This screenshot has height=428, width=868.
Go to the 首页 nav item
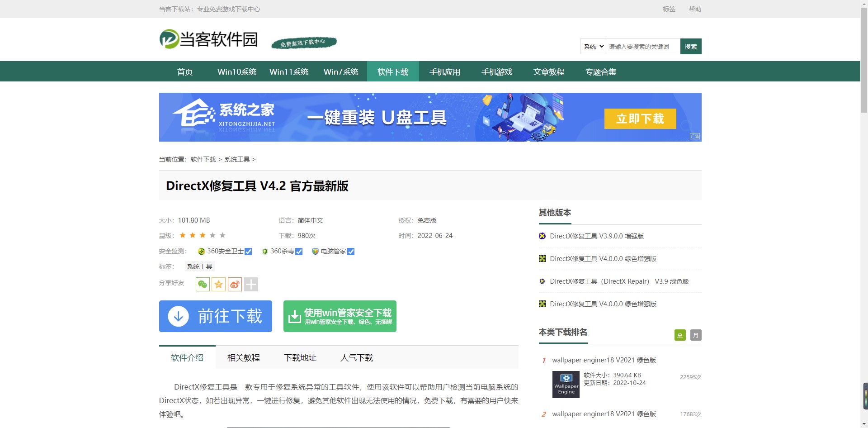pyautogui.click(x=185, y=71)
